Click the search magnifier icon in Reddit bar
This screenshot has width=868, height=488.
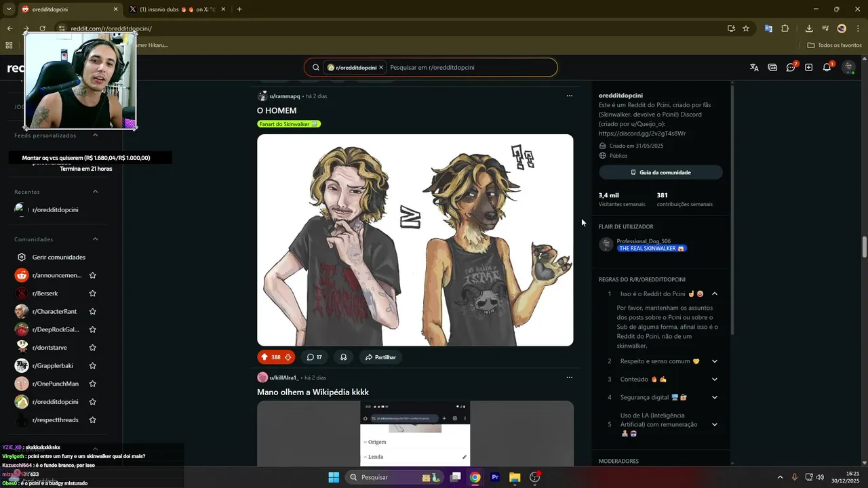coord(316,68)
